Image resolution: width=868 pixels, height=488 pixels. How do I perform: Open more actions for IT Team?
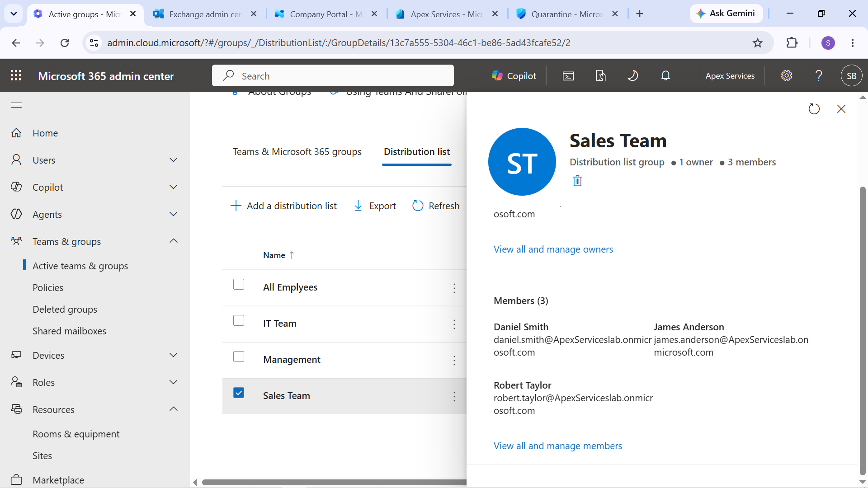pyautogui.click(x=454, y=324)
